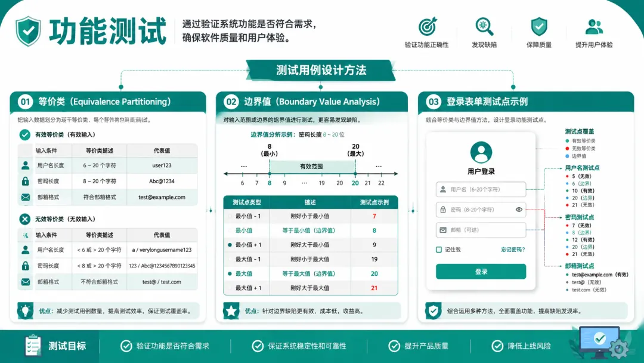The width and height of the screenshot is (644, 363).
Task: Click the check icon beside 降低上线风险
Action: (497, 346)
